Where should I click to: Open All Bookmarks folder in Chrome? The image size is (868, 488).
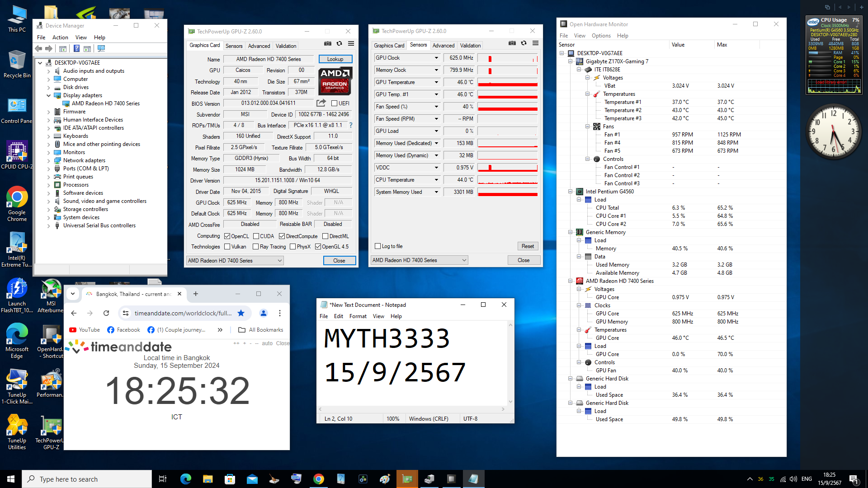click(x=260, y=330)
